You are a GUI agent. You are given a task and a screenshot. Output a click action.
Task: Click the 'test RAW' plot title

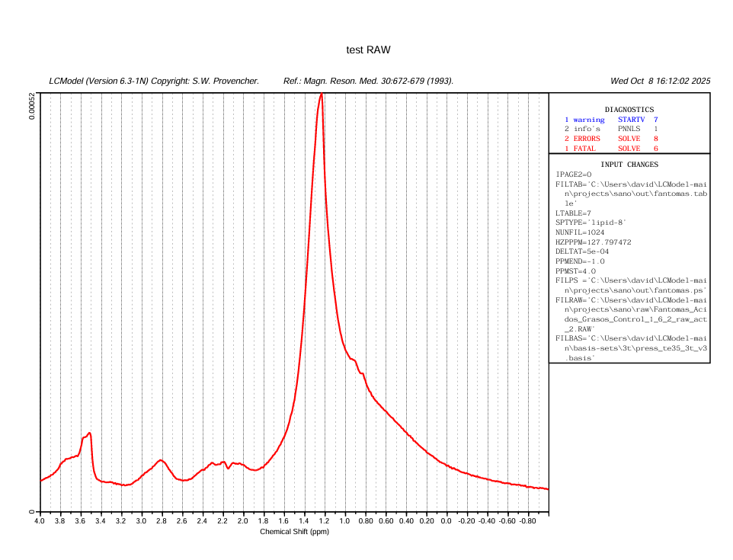(368, 50)
